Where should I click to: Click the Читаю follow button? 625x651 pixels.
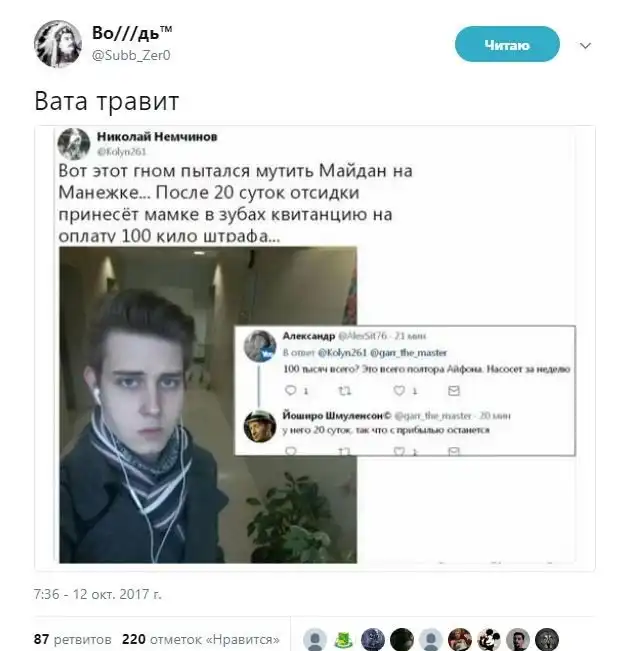coord(507,44)
